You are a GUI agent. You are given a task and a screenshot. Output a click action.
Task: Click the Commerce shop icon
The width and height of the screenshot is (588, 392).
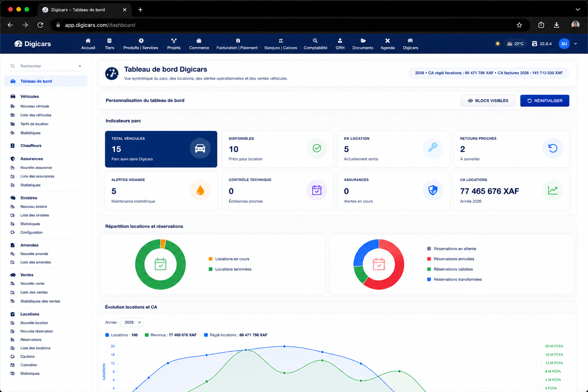coord(199,41)
